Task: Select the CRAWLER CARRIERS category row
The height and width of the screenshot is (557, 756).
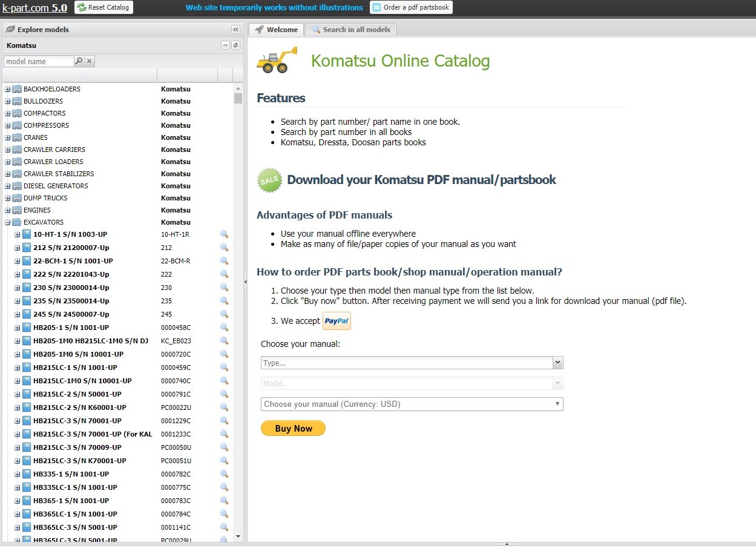Action: 117,150
